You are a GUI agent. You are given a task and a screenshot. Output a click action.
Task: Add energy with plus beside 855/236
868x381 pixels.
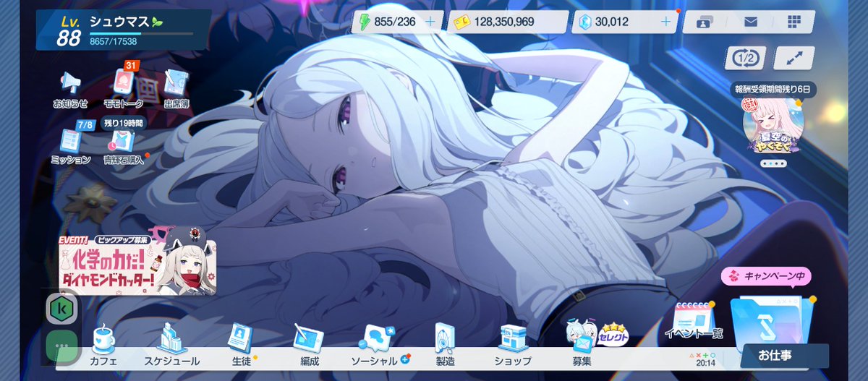click(430, 22)
